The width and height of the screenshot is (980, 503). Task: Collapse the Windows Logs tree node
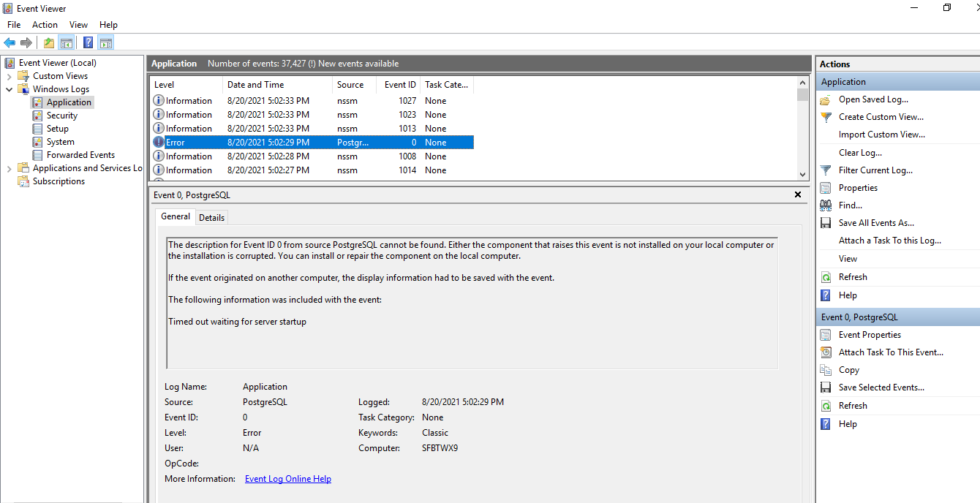tap(9, 89)
